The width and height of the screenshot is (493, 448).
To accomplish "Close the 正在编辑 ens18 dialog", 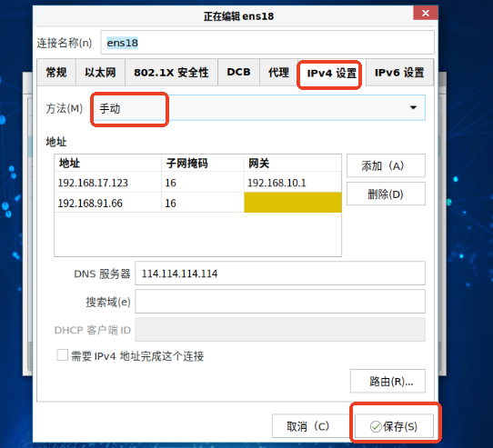I will [x=425, y=14].
